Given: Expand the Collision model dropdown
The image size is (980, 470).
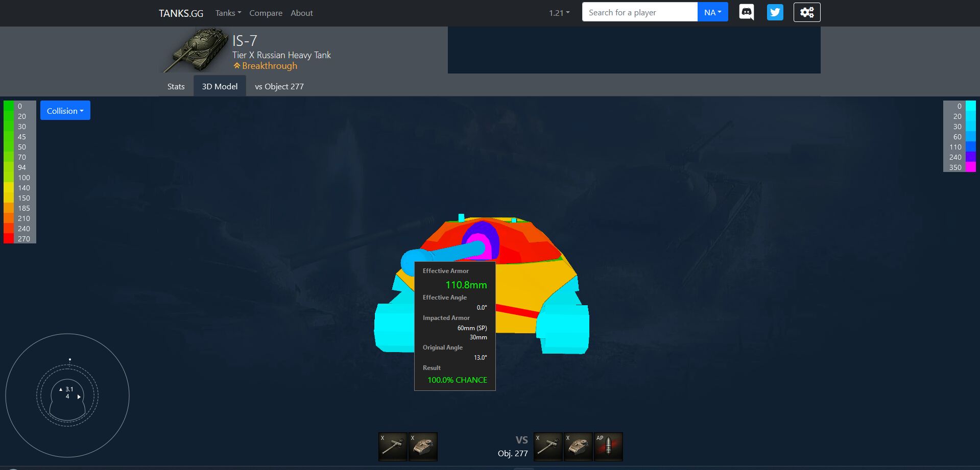Looking at the screenshot, I should 65,110.
